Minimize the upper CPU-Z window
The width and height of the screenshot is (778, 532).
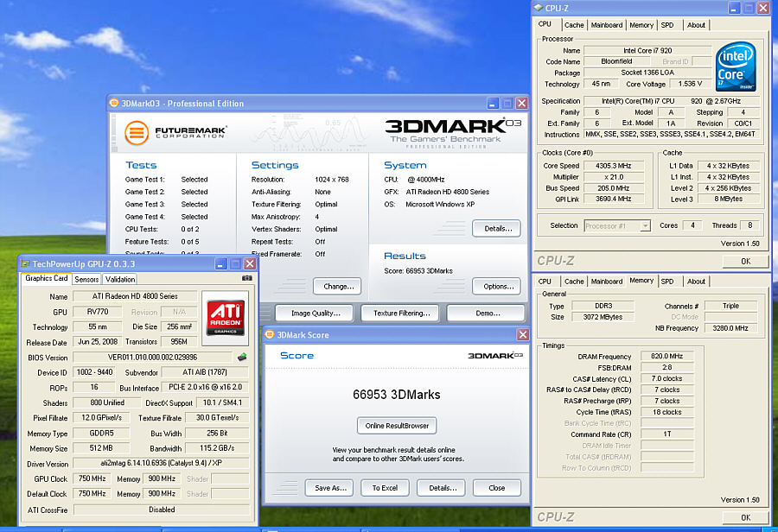tap(734, 8)
